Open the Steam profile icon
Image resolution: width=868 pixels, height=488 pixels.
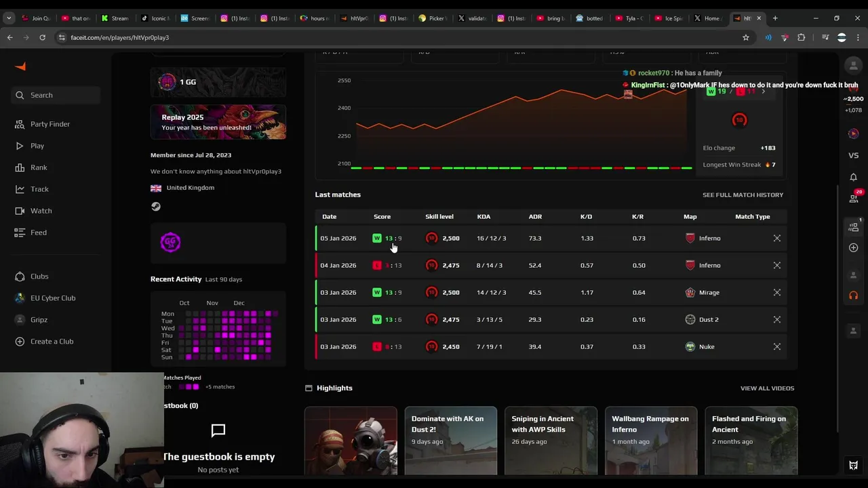tap(156, 207)
